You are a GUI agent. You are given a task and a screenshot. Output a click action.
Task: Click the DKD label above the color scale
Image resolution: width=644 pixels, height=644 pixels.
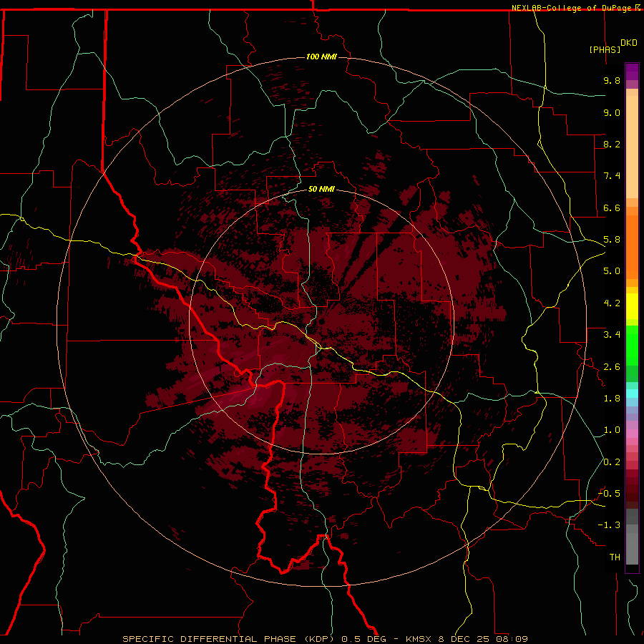628,43
